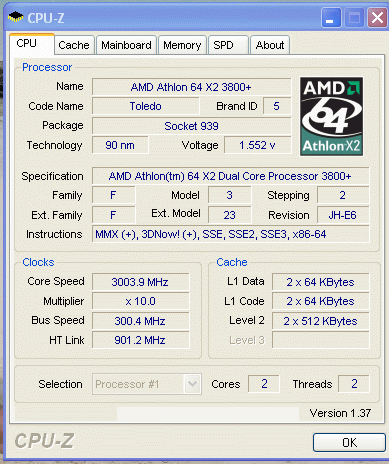Screen dimensions: 389x464
Task: Open the Cache tab
Action: pos(74,45)
